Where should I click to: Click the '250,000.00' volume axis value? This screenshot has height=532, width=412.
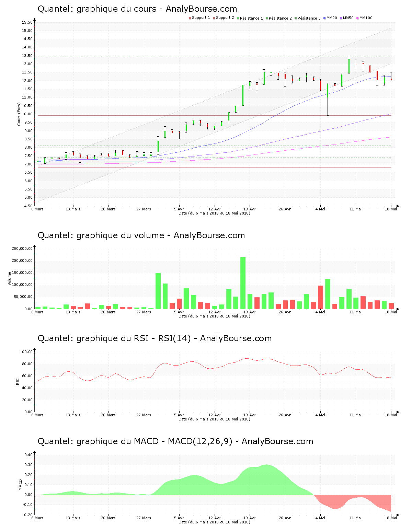[x=22, y=248]
